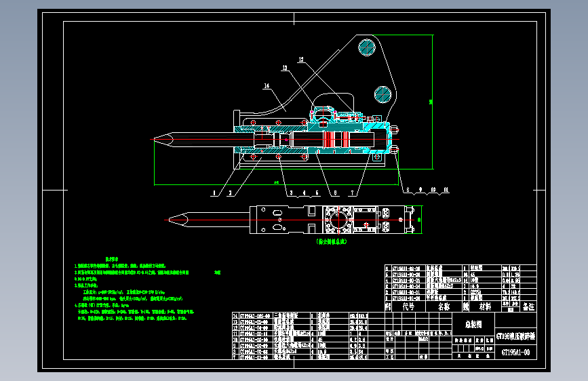The width and height of the screenshot is (588, 381).
Task: Select drawing number GT195A1-00 in title block
Action: click(515, 352)
